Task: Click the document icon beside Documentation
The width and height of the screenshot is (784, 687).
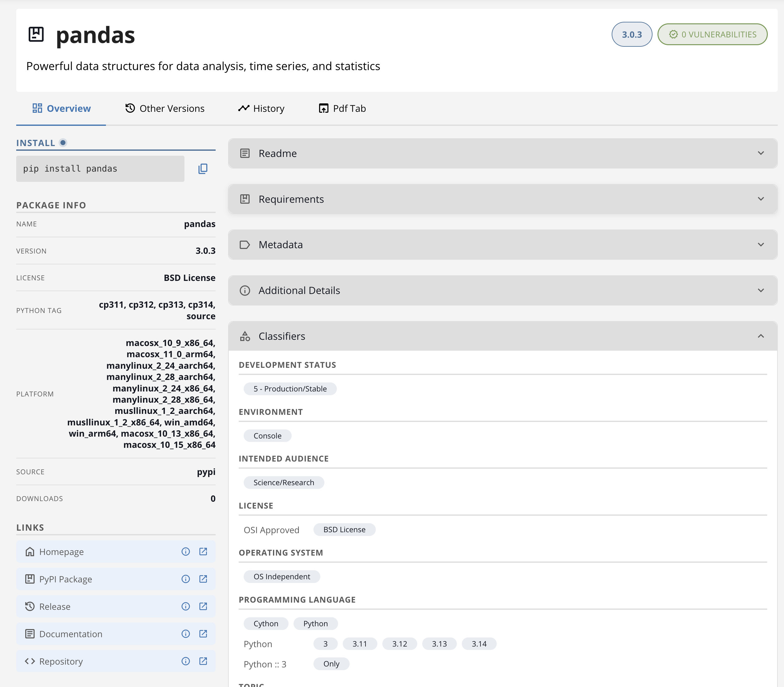Action: (x=30, y=634)
